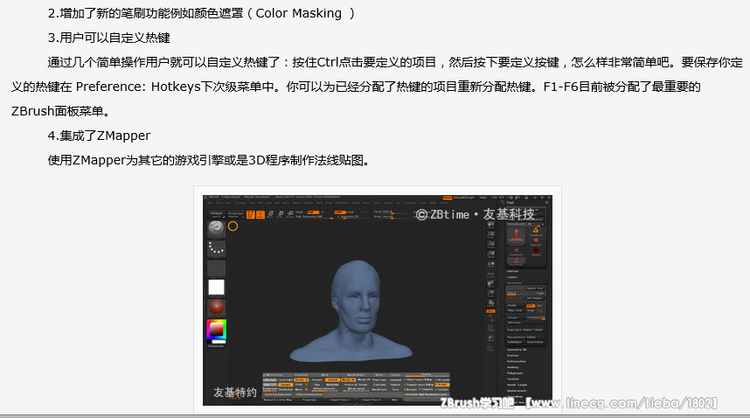Click the heading '3.用户可以自定义热键'
Image resolution: width=750 pixels, height=418 pixels.
pyautogui.click(x=109, y=38)
